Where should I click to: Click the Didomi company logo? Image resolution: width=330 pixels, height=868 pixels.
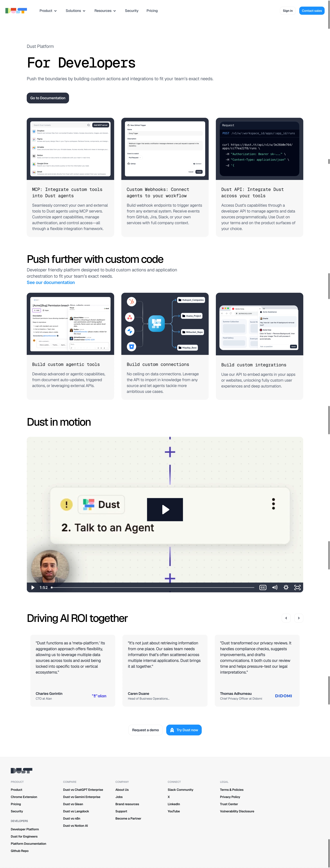[284, 696]
